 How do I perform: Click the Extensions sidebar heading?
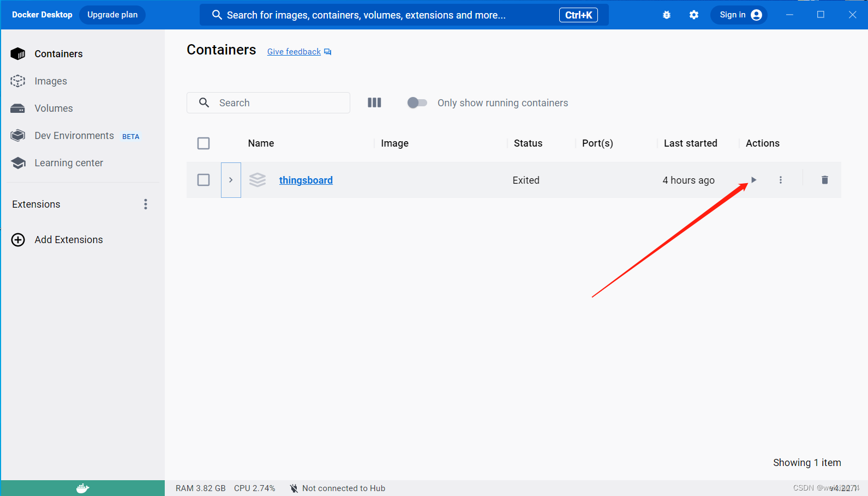pos(36,204)
